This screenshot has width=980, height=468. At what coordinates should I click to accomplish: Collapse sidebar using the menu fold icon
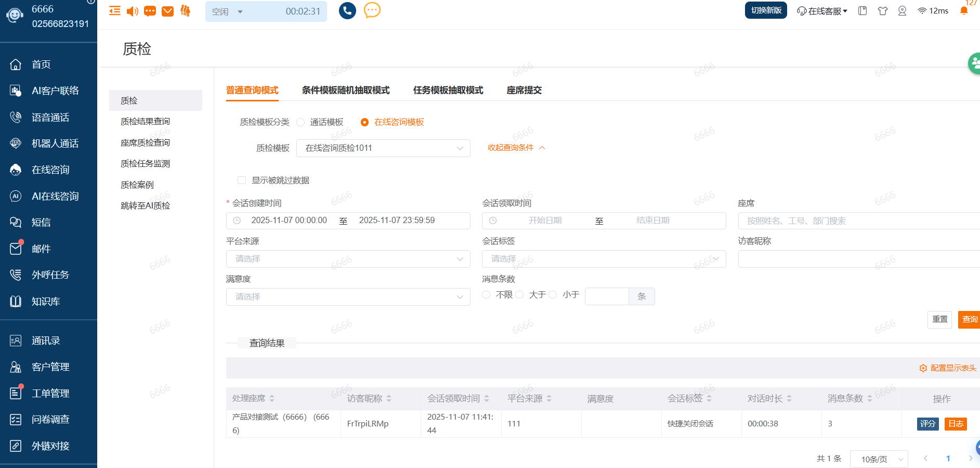coord(115,11)
